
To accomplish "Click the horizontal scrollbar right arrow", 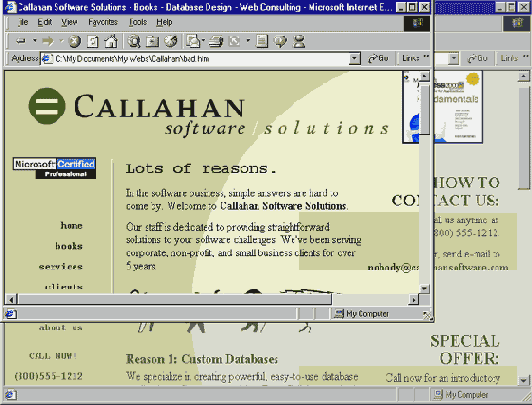I will tap(414, 300).
